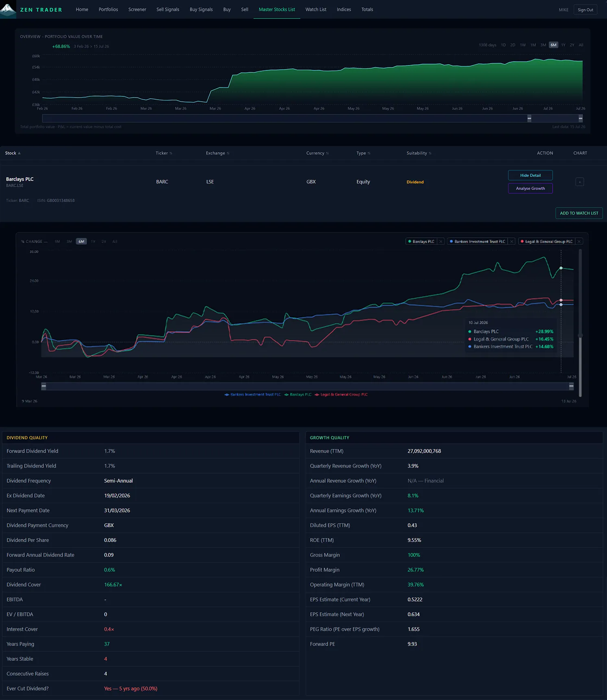
Task: Click Add To Watch List button
Action: [579, 213]
